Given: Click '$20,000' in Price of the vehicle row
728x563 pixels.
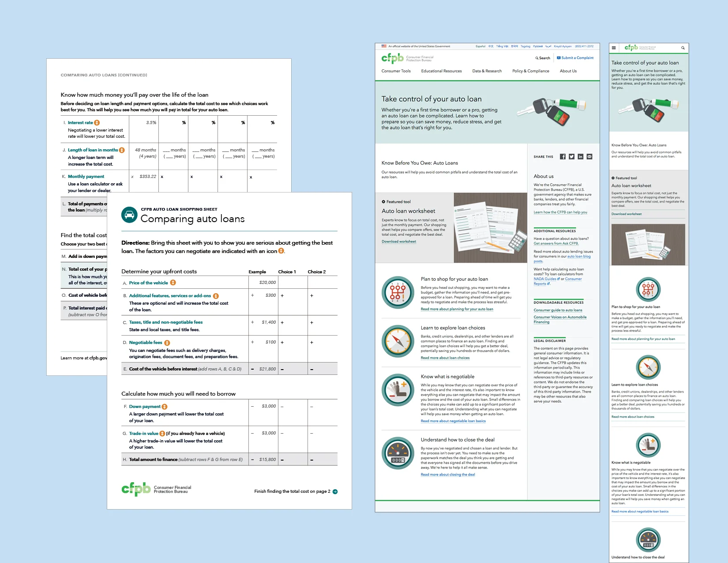Looking at the screenshot, I should click(267, 283).
